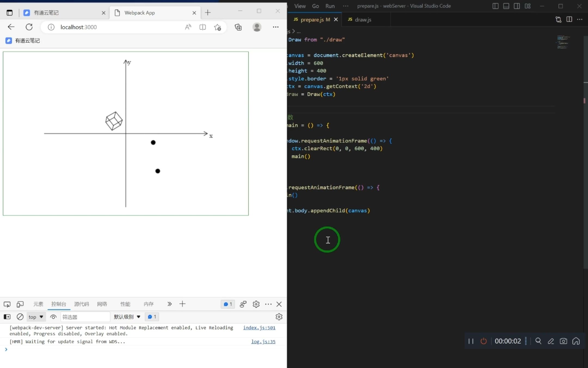
Task: Switch to the Webpack App tab
Action: click(155, 13)
